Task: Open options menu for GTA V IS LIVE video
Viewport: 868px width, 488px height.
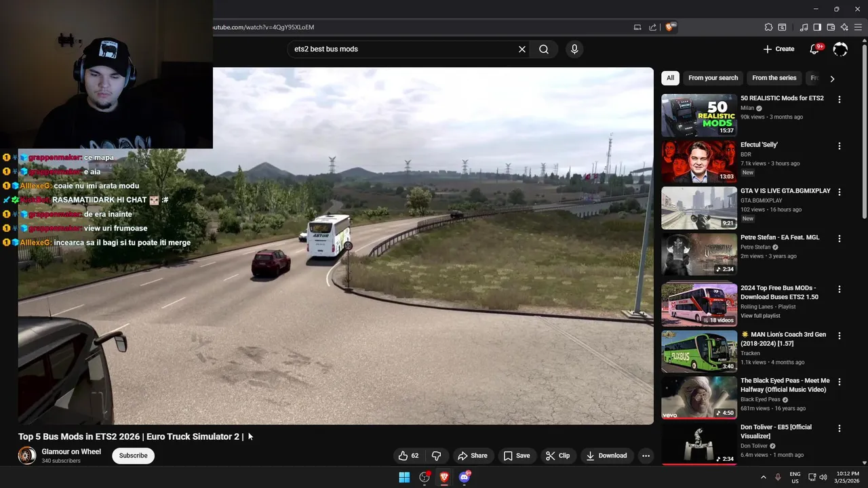Action: pos(840,192)
